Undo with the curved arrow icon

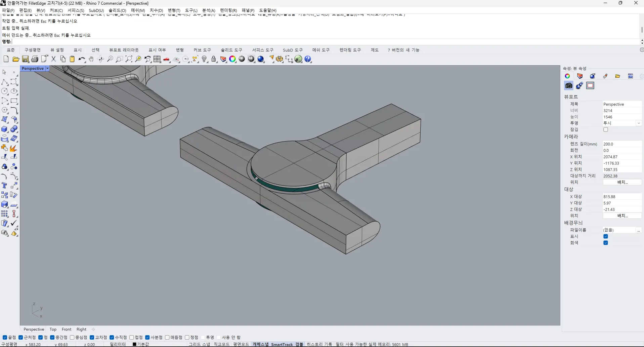82,59
